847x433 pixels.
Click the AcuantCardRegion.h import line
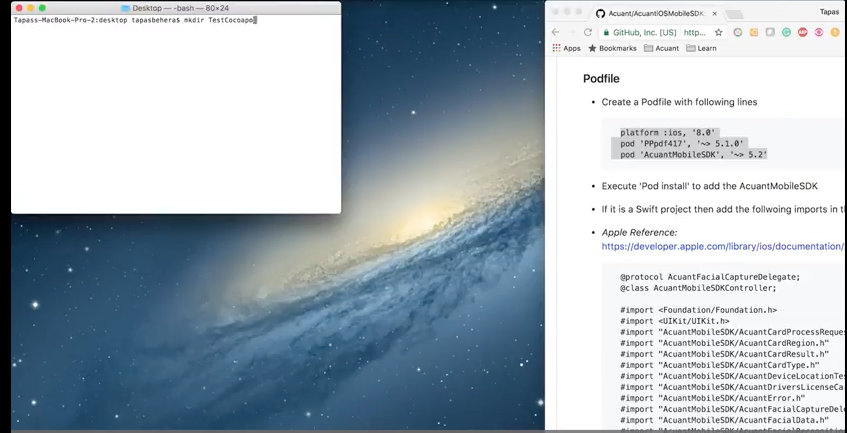[x=724, y=343]
